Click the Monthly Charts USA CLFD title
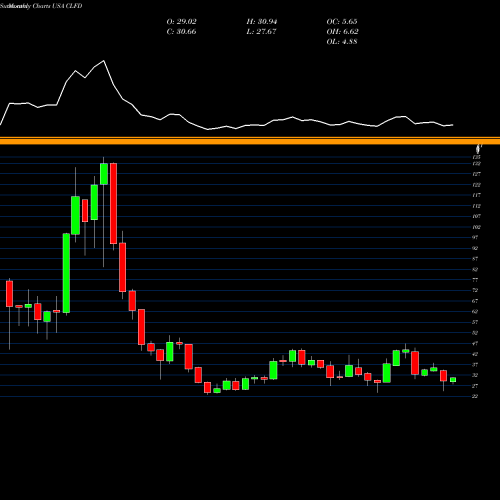The width and height of the screenshot is (500, 500). tap(46, 6)
